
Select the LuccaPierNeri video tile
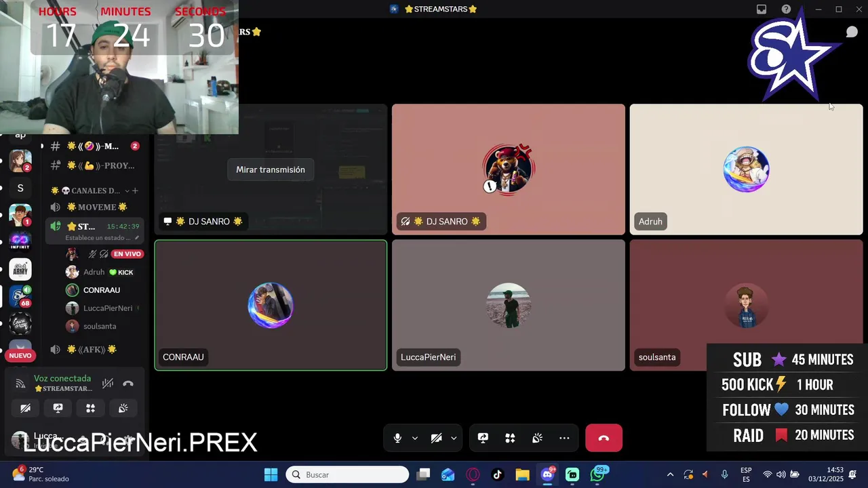(x=509, y=305)
